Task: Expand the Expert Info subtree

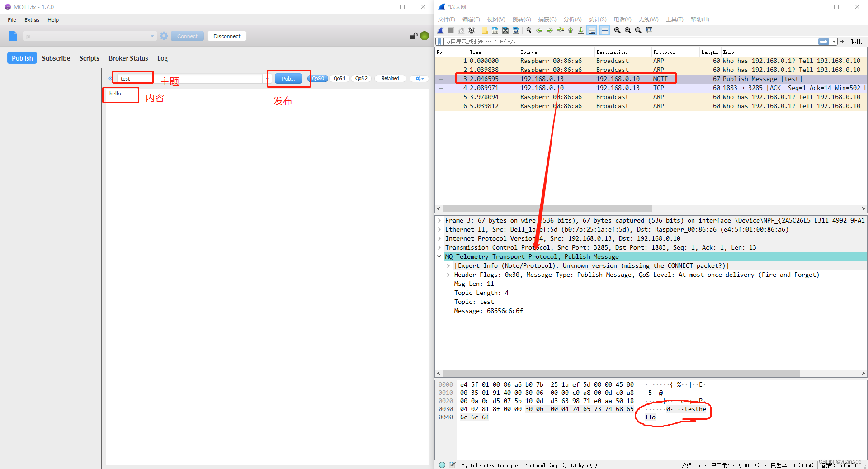Action: (448, 265)
